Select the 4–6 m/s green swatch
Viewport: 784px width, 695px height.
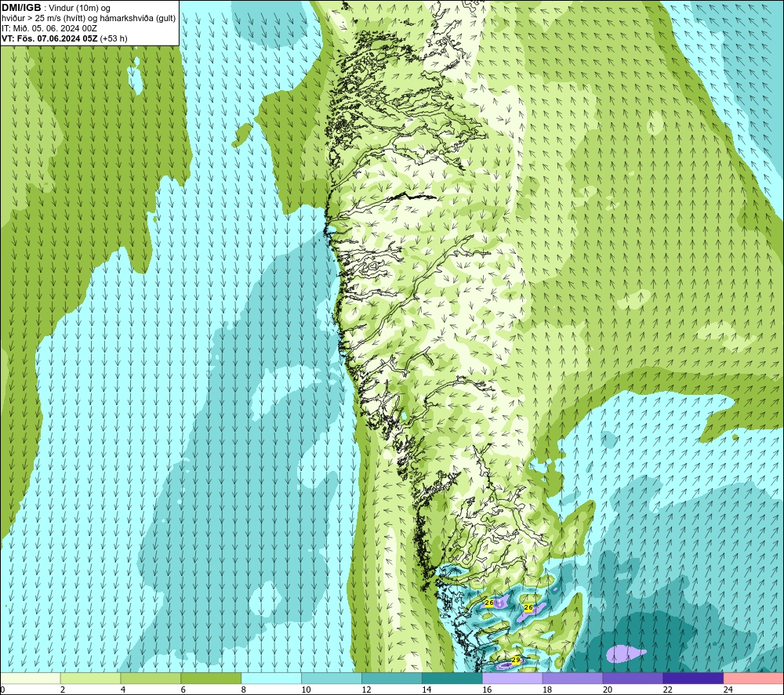coord(151,679)
